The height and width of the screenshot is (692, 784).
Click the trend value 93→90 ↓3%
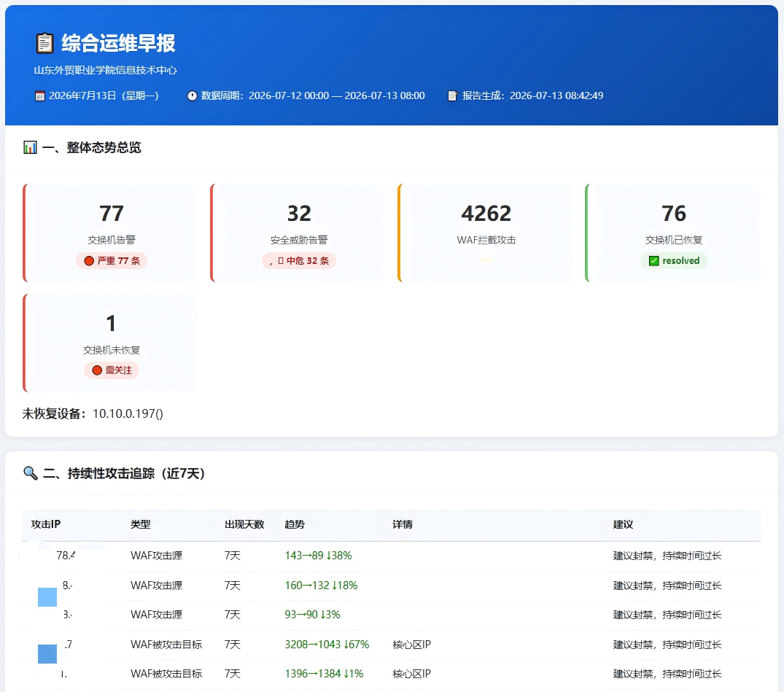tap(312, 615)
